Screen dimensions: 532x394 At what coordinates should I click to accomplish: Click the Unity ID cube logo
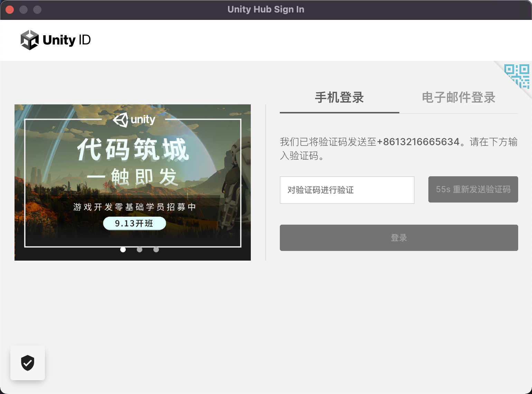pos(30,40)
